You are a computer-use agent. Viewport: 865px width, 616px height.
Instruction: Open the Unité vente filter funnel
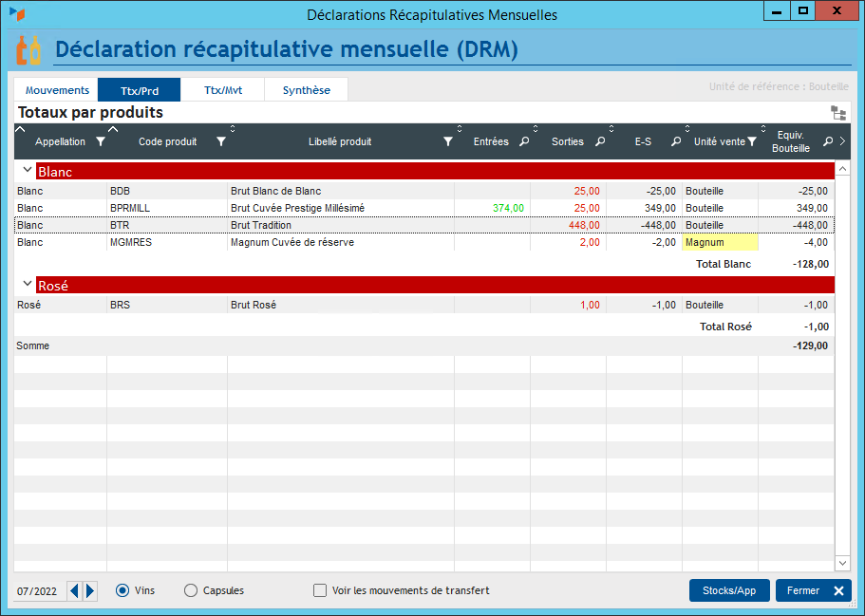click(x=751, y=141)
